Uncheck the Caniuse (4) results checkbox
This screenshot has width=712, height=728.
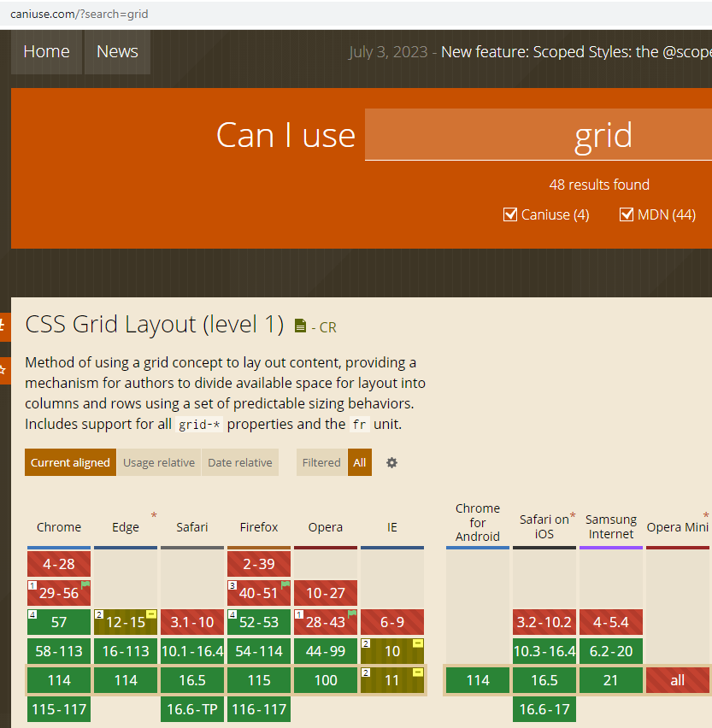510,214
